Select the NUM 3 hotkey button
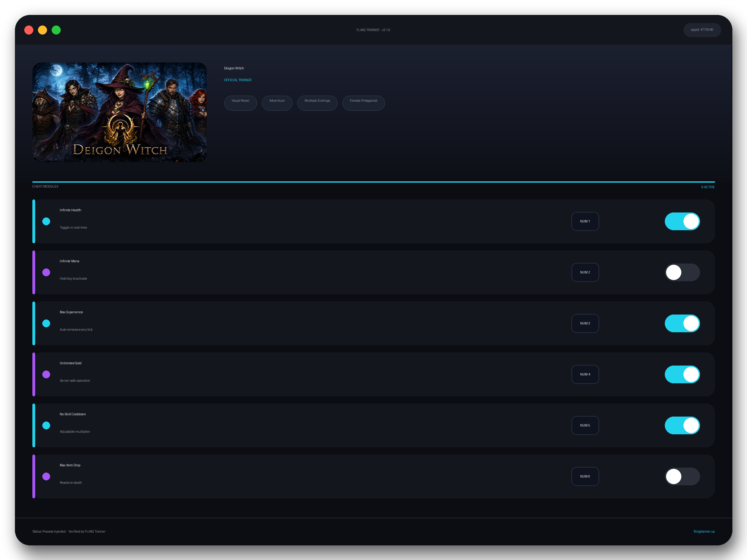The height and width of the screenshot is (560, 747). click(x=585, y=323)
